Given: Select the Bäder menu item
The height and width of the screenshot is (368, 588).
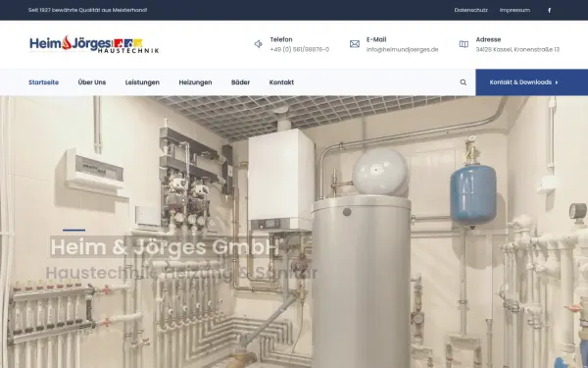Looking at the screenshot, I should [x=240, y=82].
